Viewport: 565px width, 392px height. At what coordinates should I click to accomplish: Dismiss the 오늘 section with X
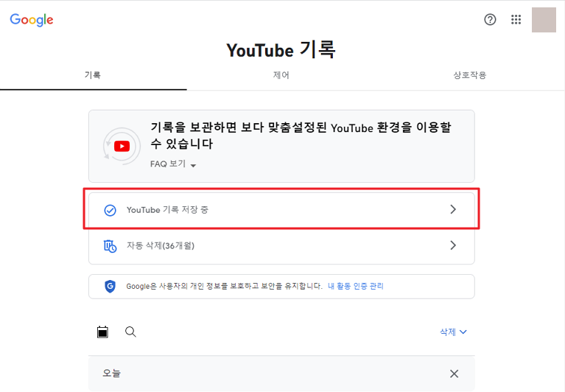(454, 374)
